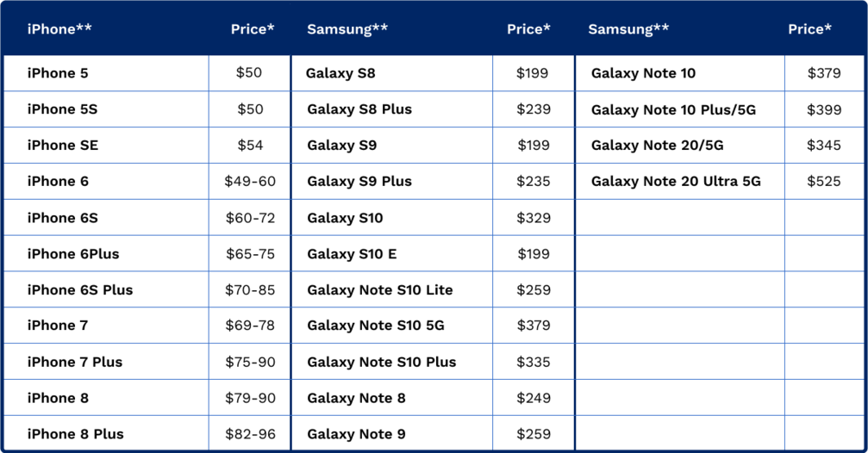Screen dimensions: 868x453
Task: Click the iPhone 8 Plus model name
Action: point(76,434)
